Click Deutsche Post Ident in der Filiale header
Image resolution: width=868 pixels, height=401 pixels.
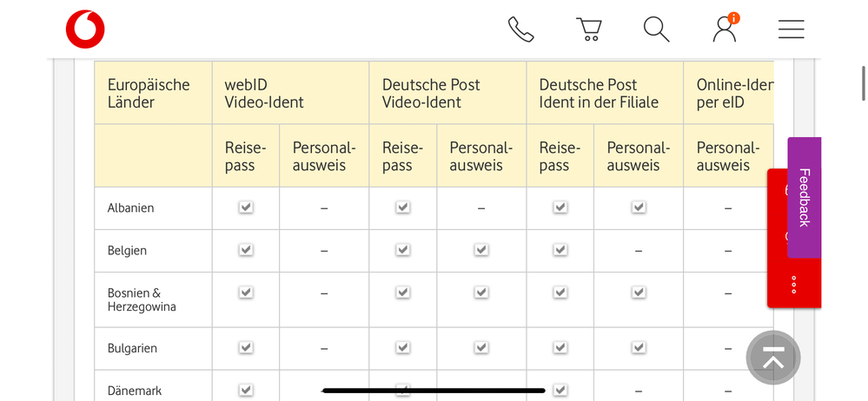pos(599,94)
